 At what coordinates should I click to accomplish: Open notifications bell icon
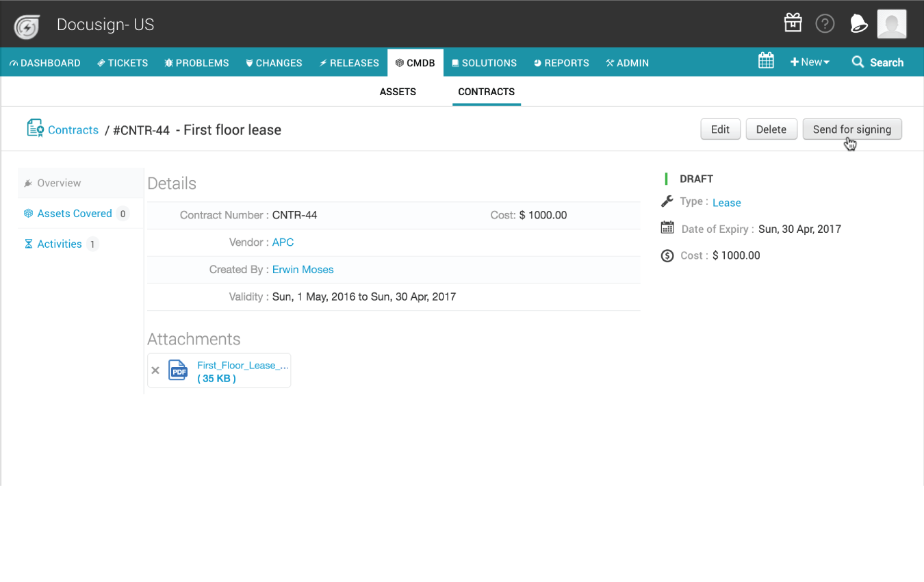(x=858, y=24)
